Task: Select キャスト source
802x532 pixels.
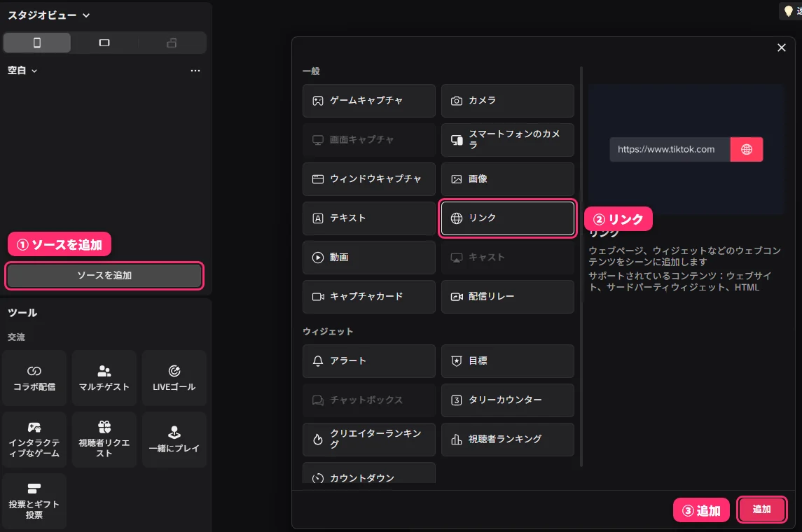Action: point(507,258)
